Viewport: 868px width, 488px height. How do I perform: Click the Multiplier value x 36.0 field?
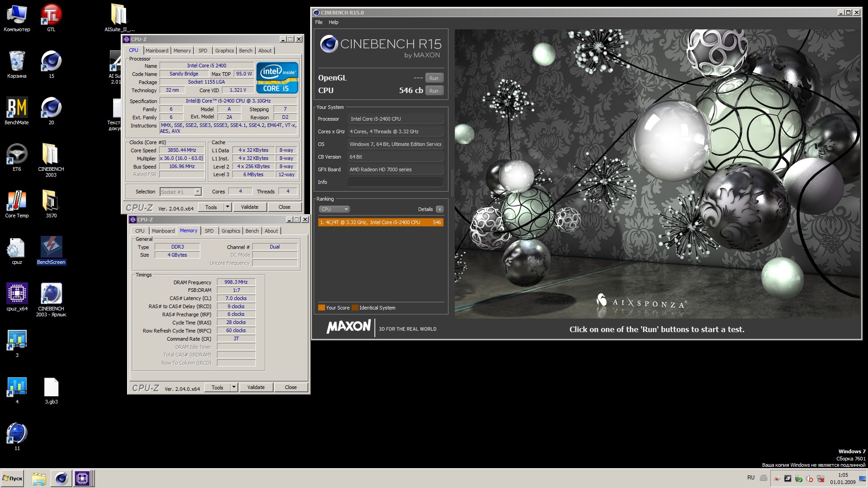tap(182, 159)
